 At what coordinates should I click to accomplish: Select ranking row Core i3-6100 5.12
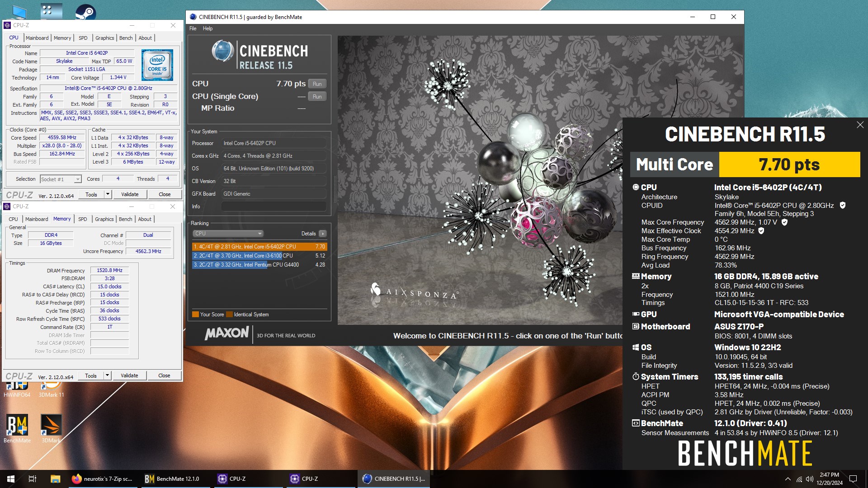259,256
